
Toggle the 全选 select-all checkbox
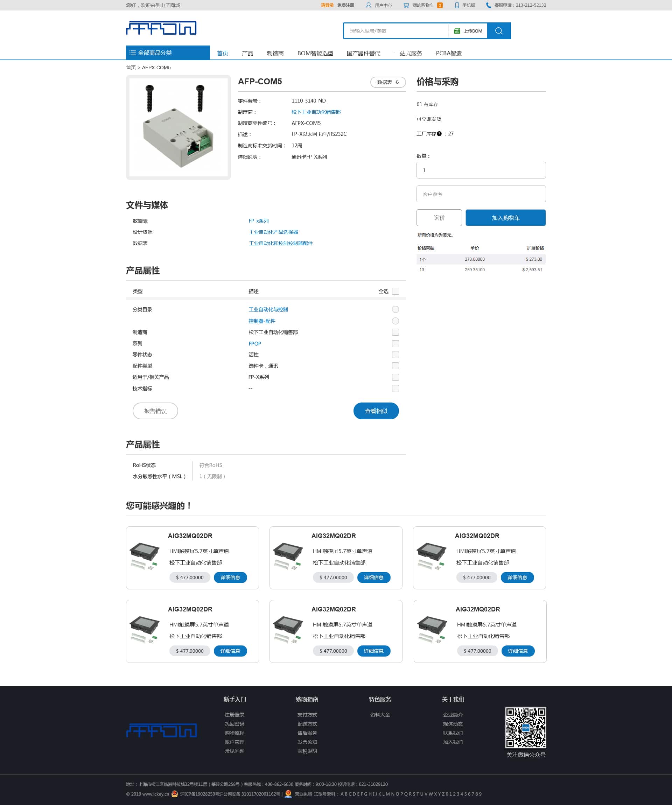395,291
